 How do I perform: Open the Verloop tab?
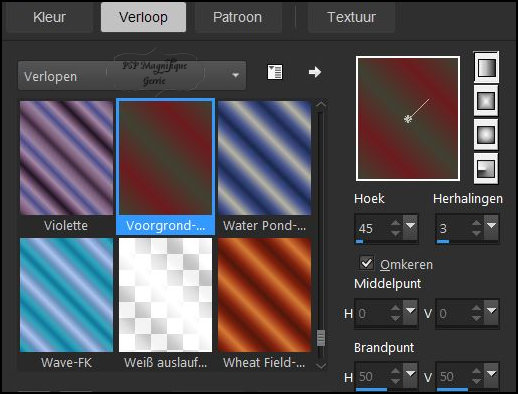(143, 17)
